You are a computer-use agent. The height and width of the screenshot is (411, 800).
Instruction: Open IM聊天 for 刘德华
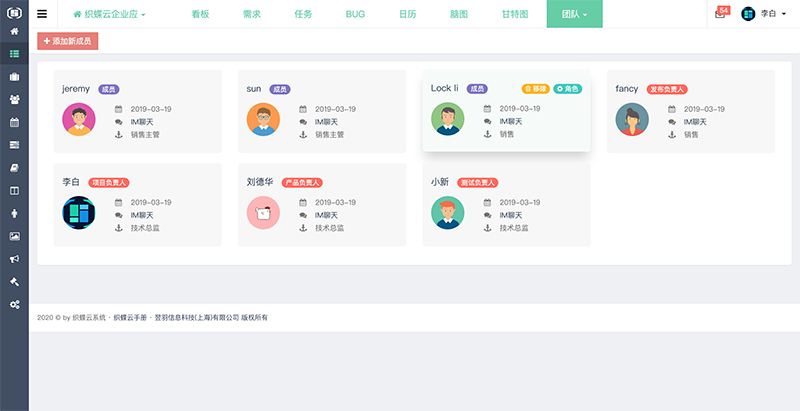pos(327,216)
